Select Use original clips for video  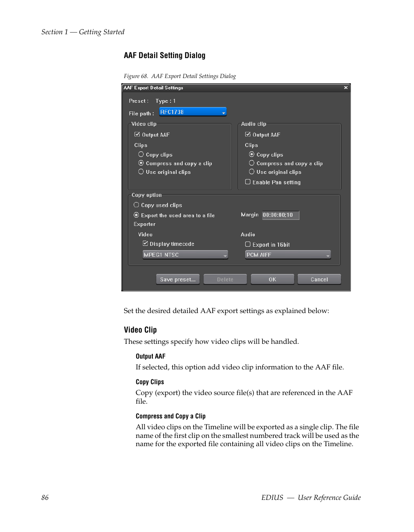click(141, 172)
